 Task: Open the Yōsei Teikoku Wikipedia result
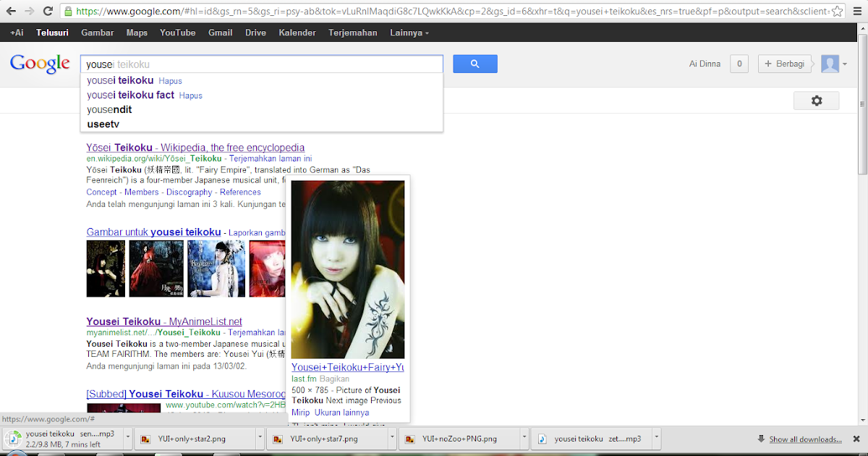[195, 148]
